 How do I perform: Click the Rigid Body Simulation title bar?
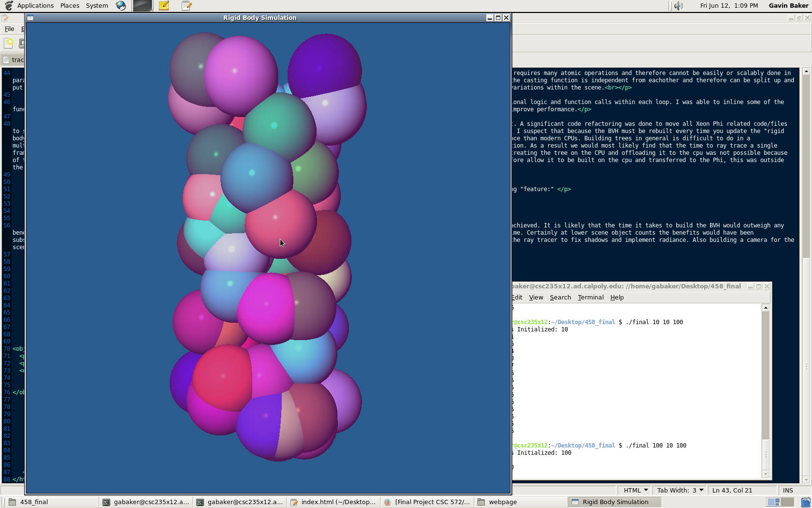[x=260, y=18]
